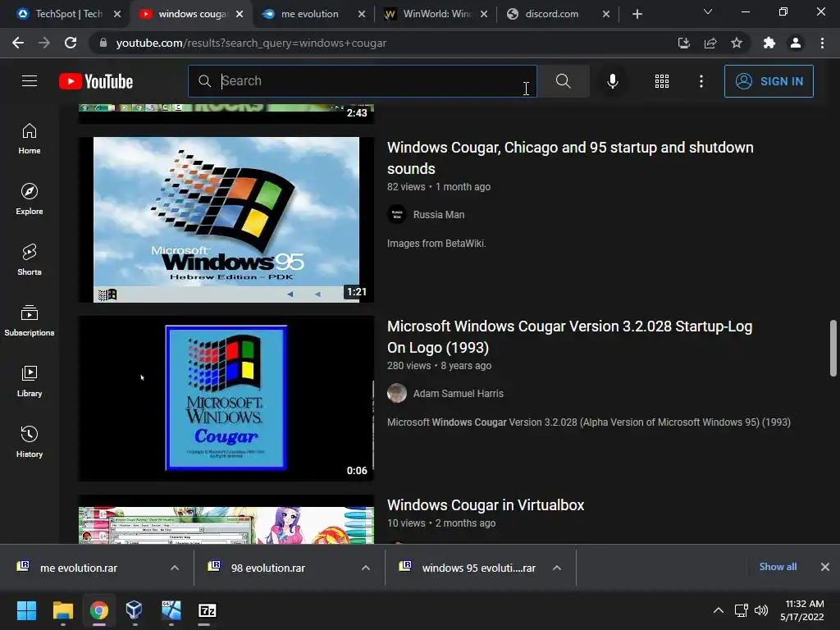
Task: Expand options for me evolution.rar download
Action: tap(175, 568)
